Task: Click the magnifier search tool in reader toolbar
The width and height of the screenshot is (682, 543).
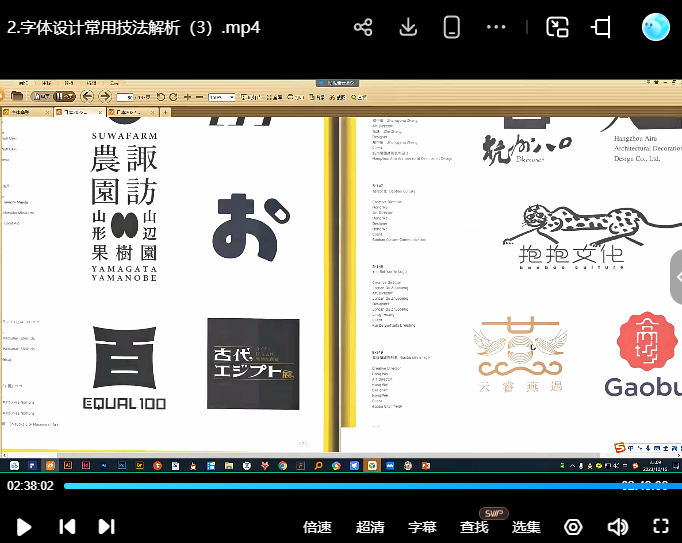Action: tap(358, 97)
